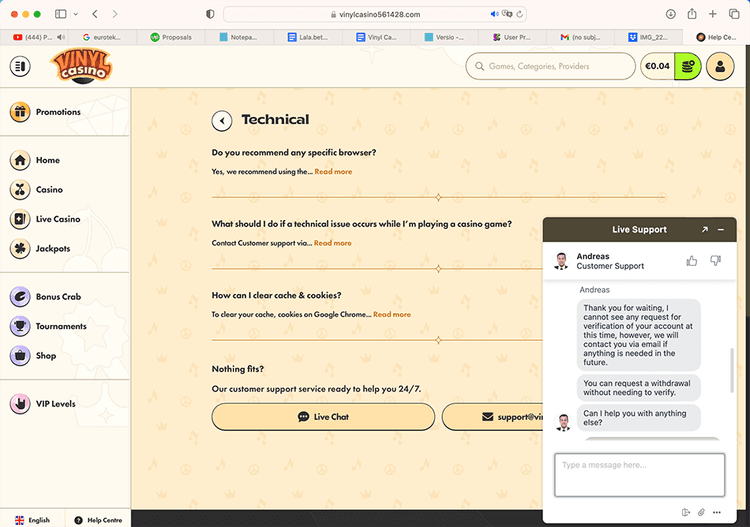Screen dimensions: 750x527
Task: Click the chat message input box
Action: pyautogui.click(x=640, y=475)
